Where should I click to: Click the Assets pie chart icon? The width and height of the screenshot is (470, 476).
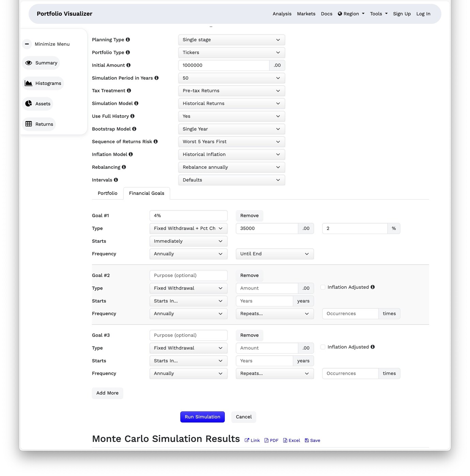click(x=29, y=104)
